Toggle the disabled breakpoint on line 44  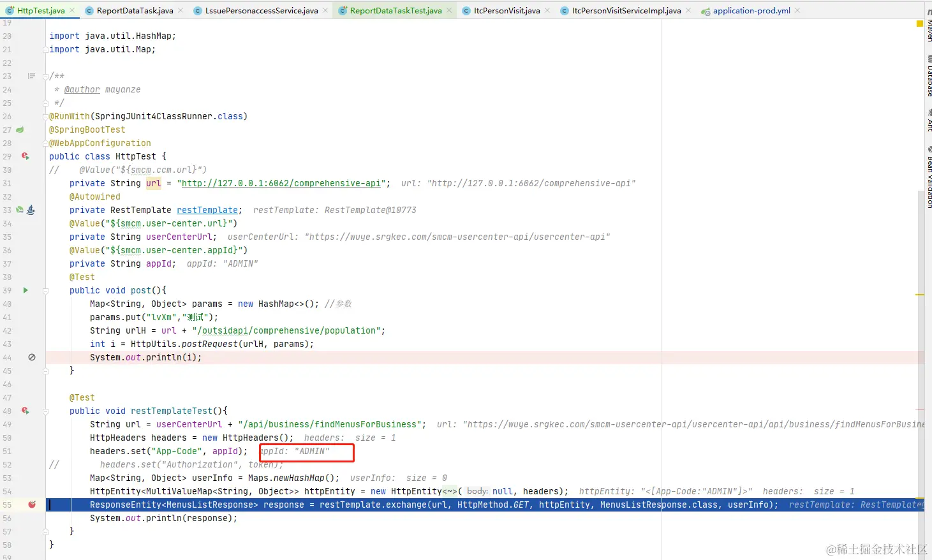pyautogui.click(x=31, y=357)
